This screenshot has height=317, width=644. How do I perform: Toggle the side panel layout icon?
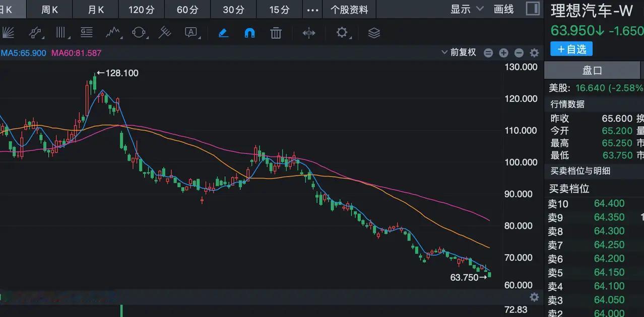point(533,9)
